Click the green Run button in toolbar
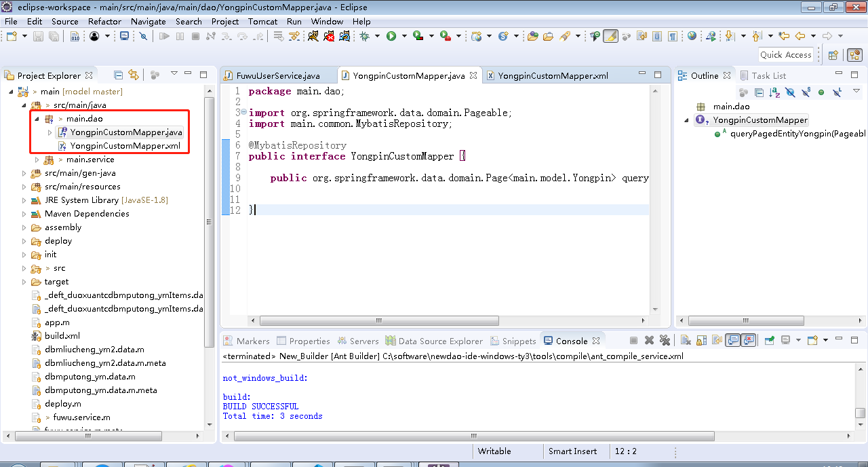 coord(391,36)
